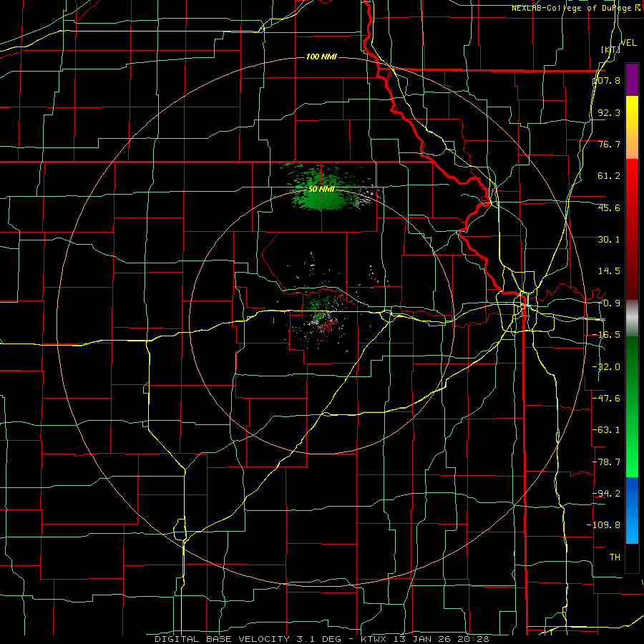The width and height of the screenshot is (644, 644).
Task: Pick the 30.1 legend value
Action: 609,240
